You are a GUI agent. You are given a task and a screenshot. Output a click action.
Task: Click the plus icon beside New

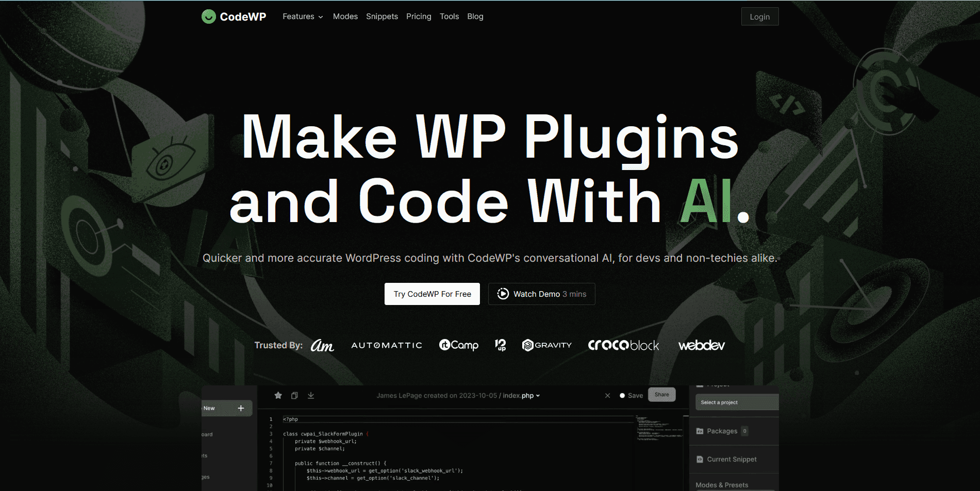pyautogui.click(x=241, y=408)
